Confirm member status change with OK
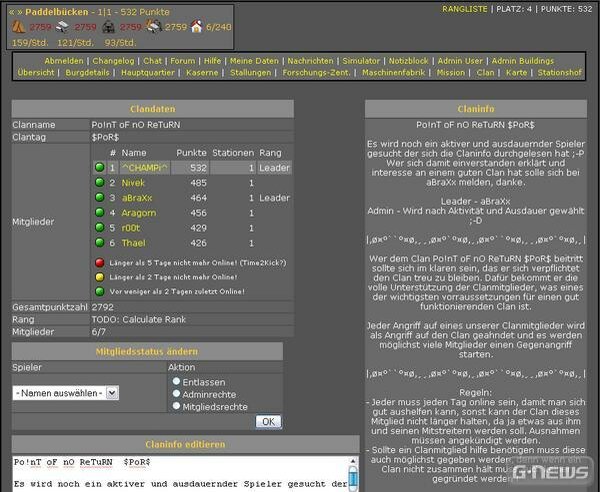 click(268, 422)
